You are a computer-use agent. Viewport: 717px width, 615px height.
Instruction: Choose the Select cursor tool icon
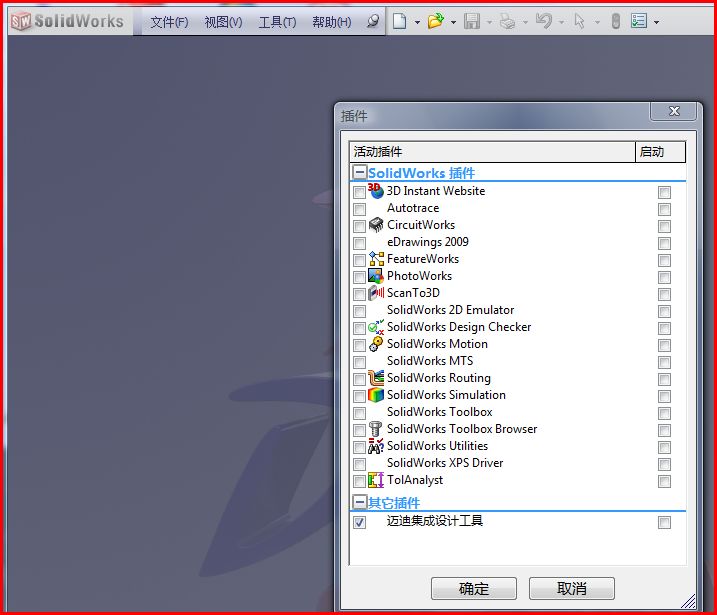click(579, 21)
